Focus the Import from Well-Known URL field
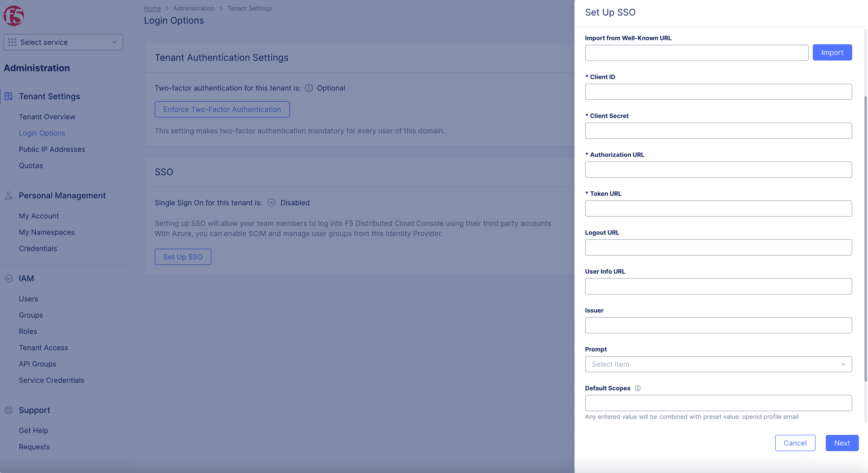The image size is (868, 473). click(697, 53)
